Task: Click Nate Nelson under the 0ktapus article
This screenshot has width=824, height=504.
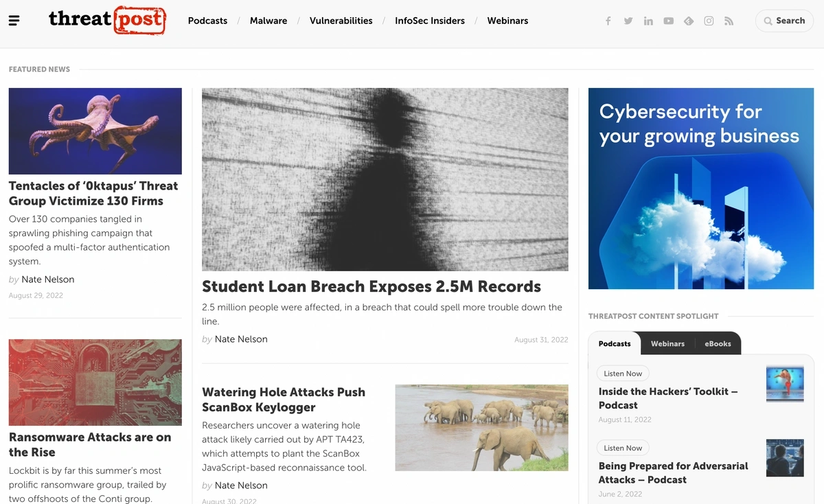Action: (x=48, y=279)
